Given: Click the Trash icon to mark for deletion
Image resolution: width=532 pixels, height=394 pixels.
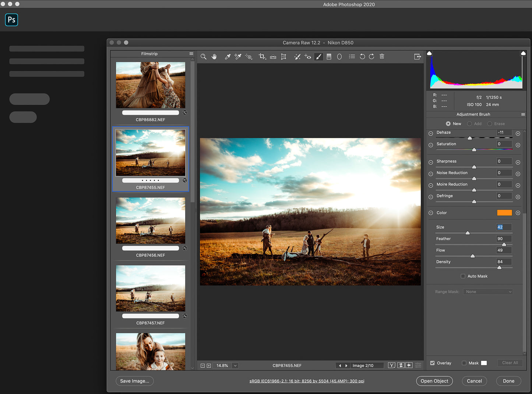Looking at the screenshot, I should tap(382, 56).
